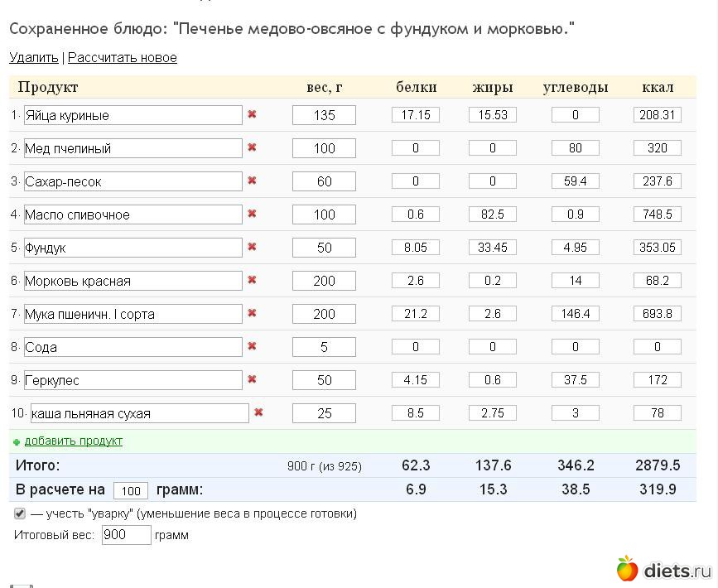Viewport: 718px width, 588px height.
Task: Click the Яйца куриные weight field
Action: tap(324, 115)
